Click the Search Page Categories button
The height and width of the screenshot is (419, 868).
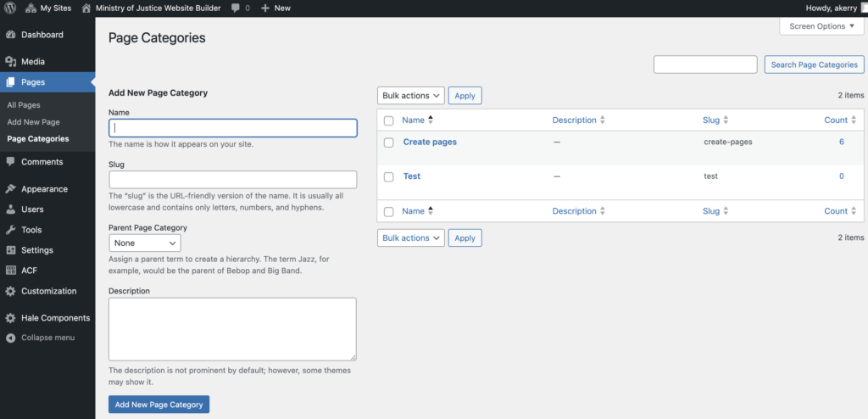coord(814,64)
